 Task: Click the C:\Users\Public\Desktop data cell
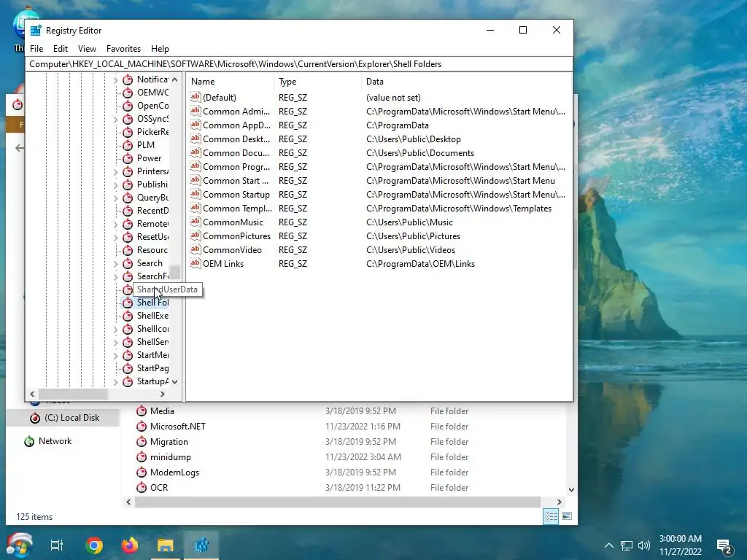click(413, 139)
